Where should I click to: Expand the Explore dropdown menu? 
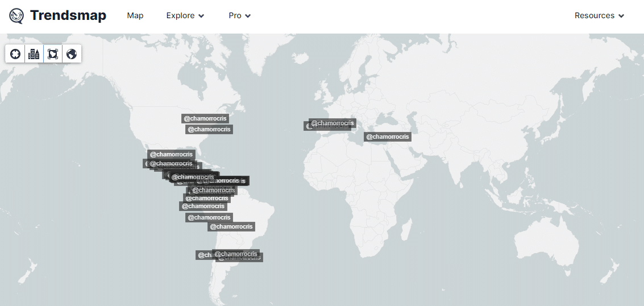coord(185,15)
